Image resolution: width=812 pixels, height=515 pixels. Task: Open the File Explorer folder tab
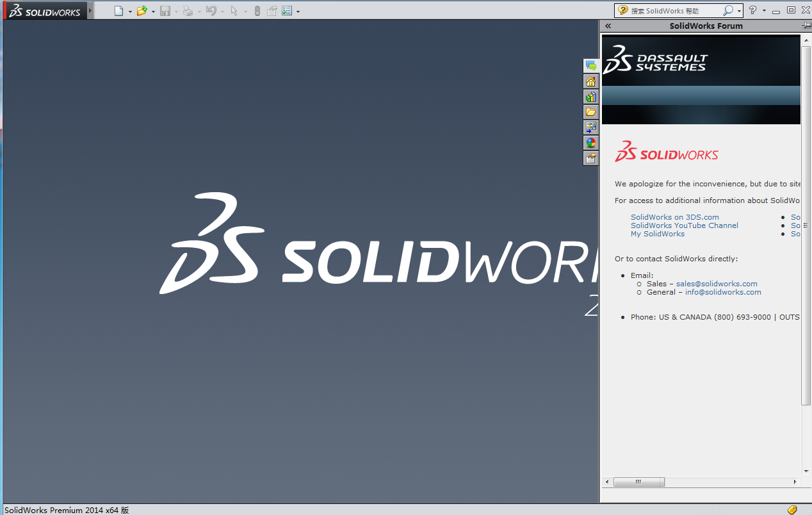(590, 112)
